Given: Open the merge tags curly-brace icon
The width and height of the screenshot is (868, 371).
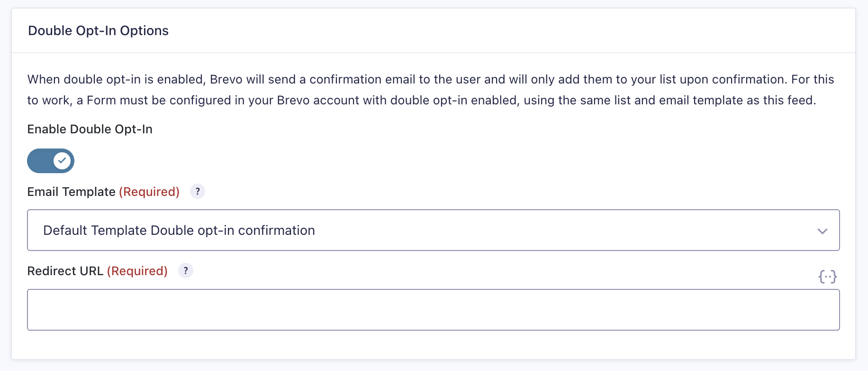Looking at the screenshot, I should (x=828, y=277).
